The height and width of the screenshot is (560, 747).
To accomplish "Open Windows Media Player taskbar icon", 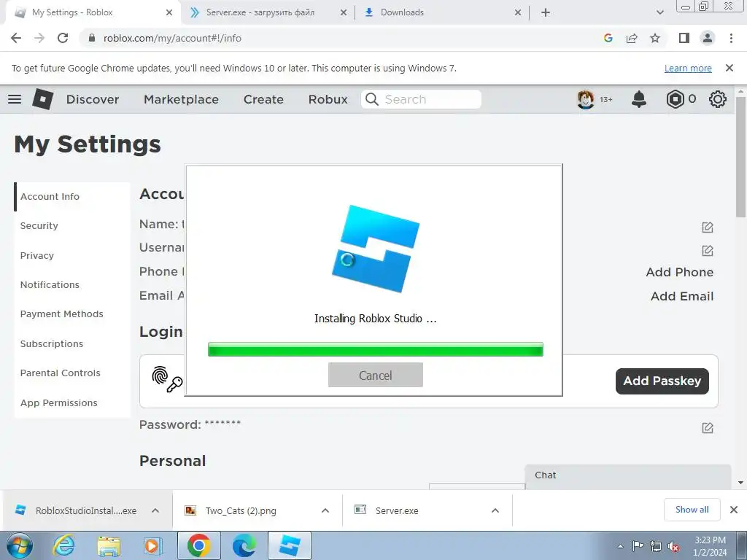I will tap(152, 545).
